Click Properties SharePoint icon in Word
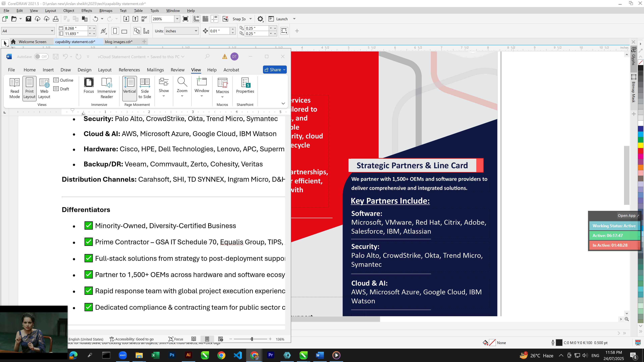This screenshot has width=644, height=362. (x=245, y=86)
